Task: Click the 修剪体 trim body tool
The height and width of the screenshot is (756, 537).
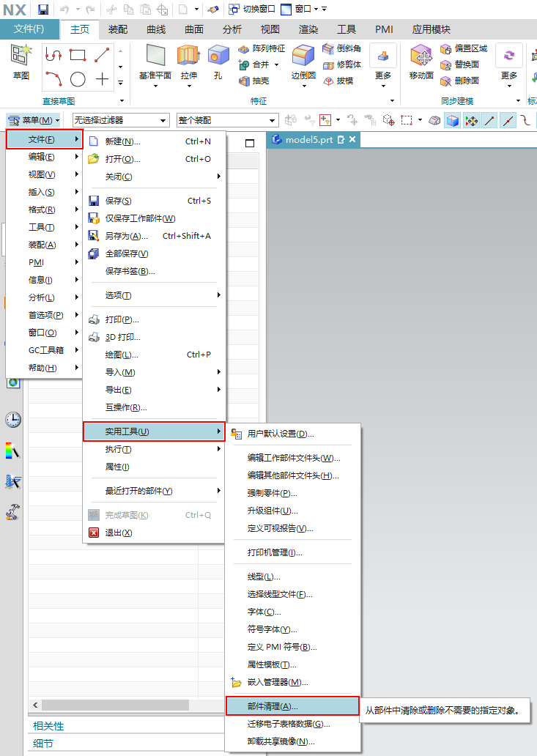Action: point(342,64)
